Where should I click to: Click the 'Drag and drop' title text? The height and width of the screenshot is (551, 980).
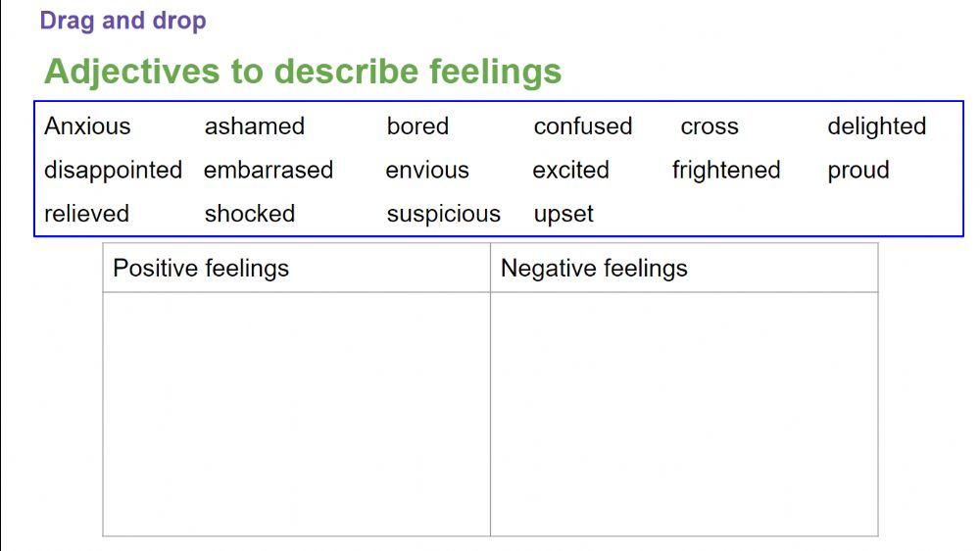(x=122, y=21)
